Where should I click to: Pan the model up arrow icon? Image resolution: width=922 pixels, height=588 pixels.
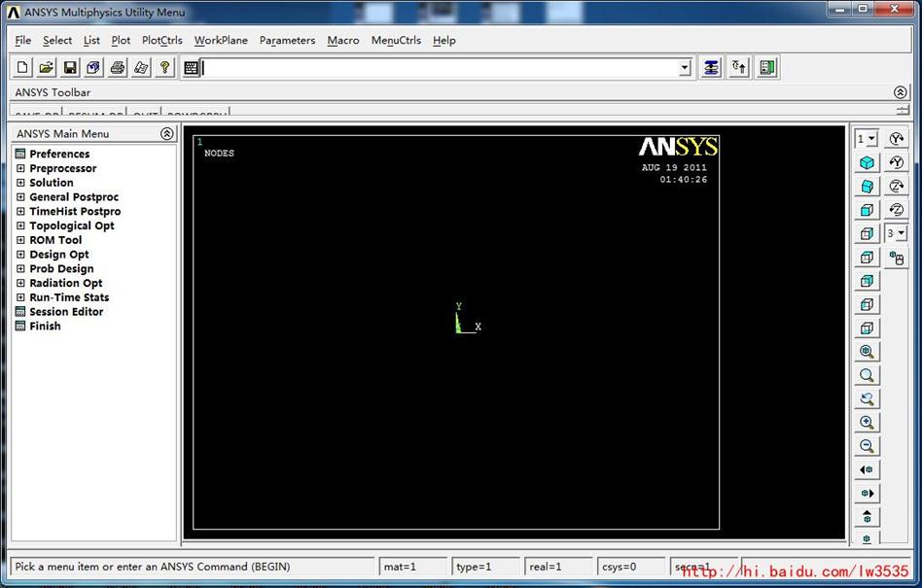(x=867, y=516)
